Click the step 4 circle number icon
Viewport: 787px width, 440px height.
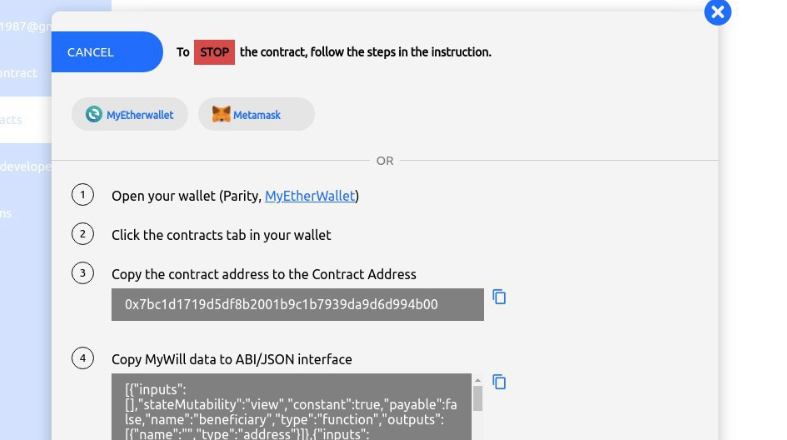click(82, 358)
